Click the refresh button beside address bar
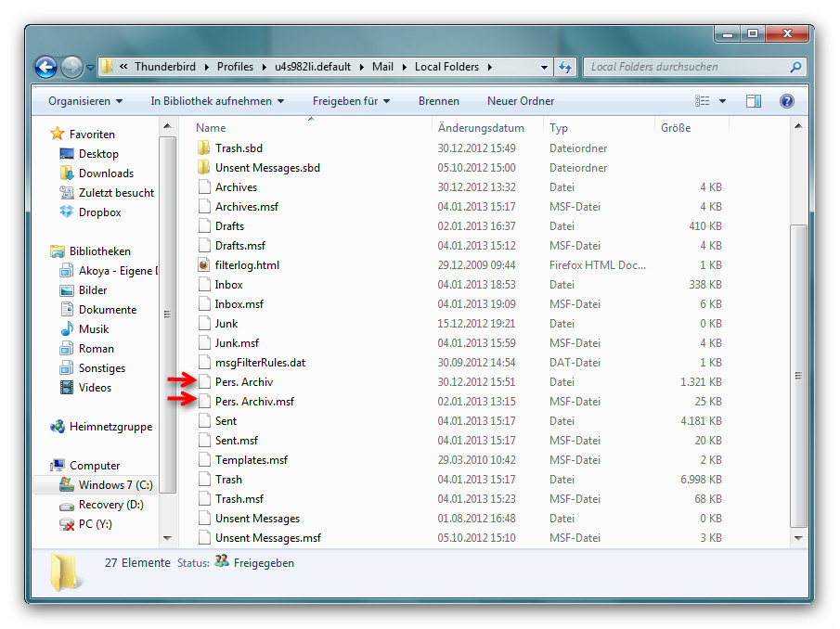Viewport: 840px width, 629px height. [565, 67]
